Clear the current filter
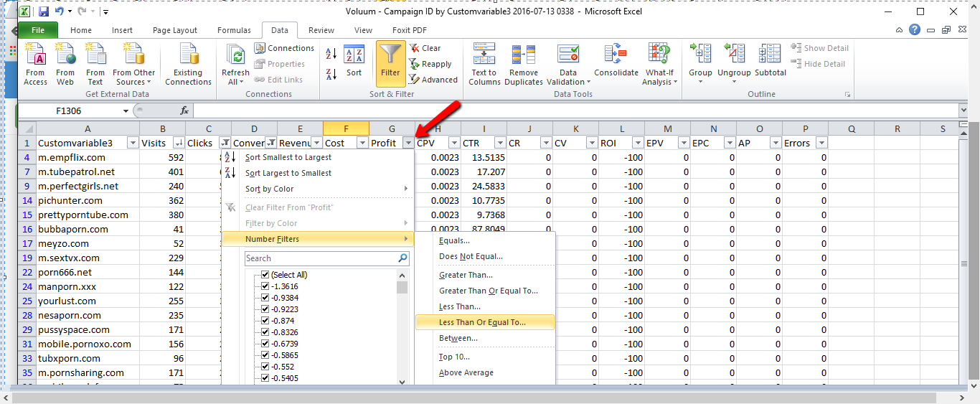The height and width of the screenshot is (404, 980). click(425, 48)
